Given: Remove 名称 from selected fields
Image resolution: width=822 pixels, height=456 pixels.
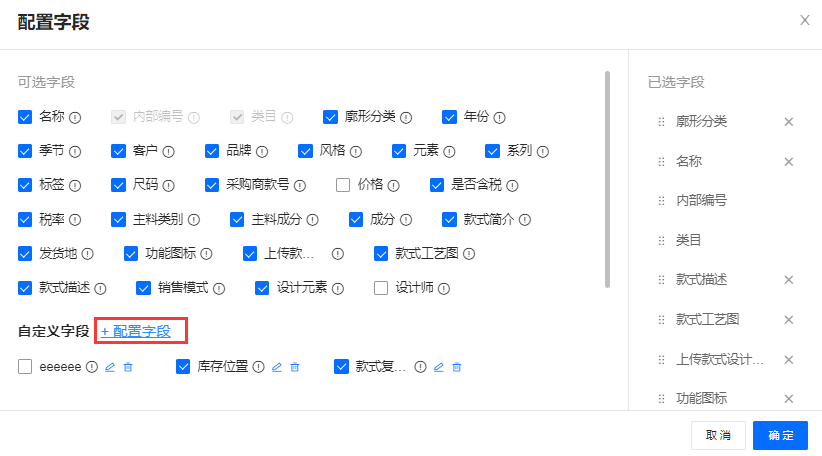Looking at the screenshot, I should 788,162.
